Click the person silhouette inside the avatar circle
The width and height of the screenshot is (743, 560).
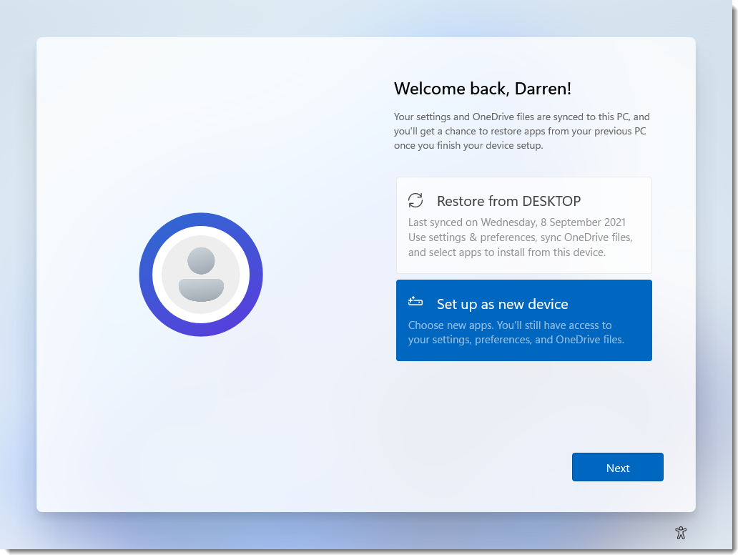tap(201, 274)
